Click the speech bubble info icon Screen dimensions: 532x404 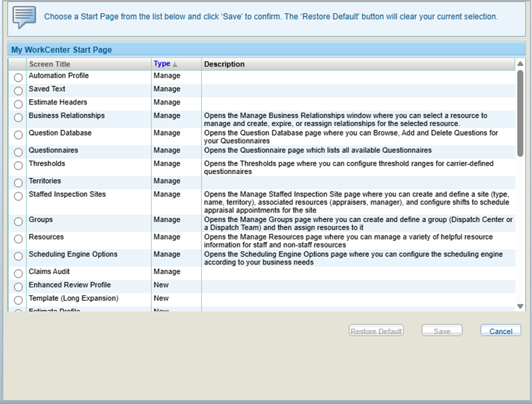pos(24,18)
